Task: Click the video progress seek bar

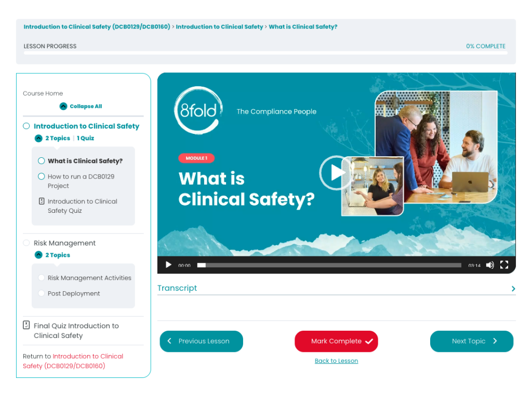Action: [329, 265]
